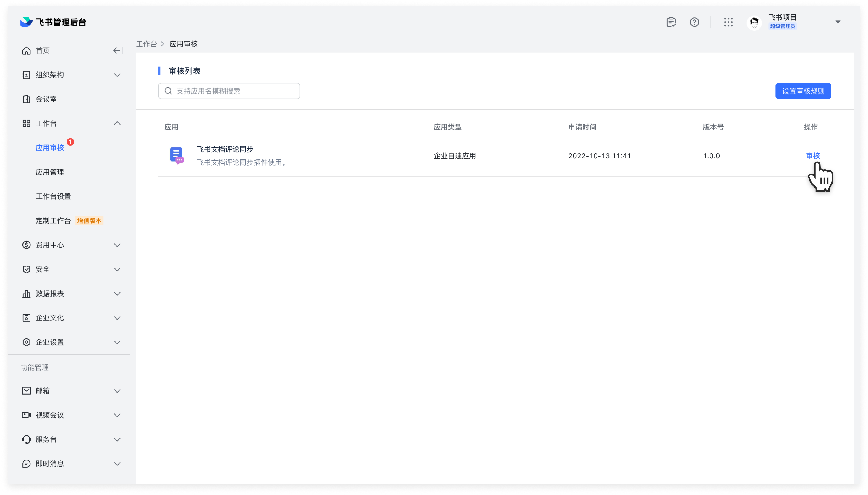Screen dimensions: 868x495
Task: Click the Feishu admin console logo
Action: (x=53, y=22)
